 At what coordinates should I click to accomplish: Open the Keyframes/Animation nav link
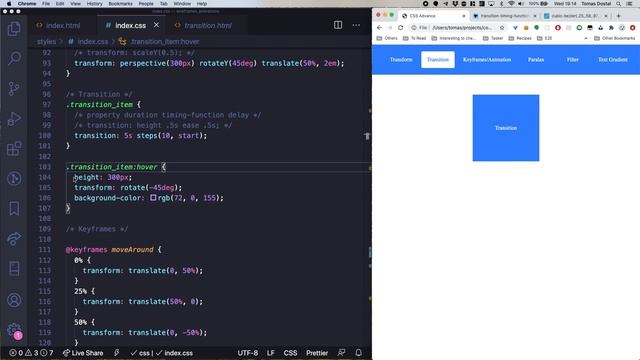(x=487, y=60)
